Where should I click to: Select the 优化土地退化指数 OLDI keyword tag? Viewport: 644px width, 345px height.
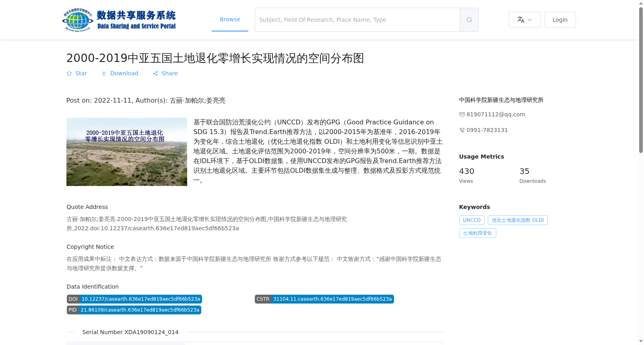(518, 220)
